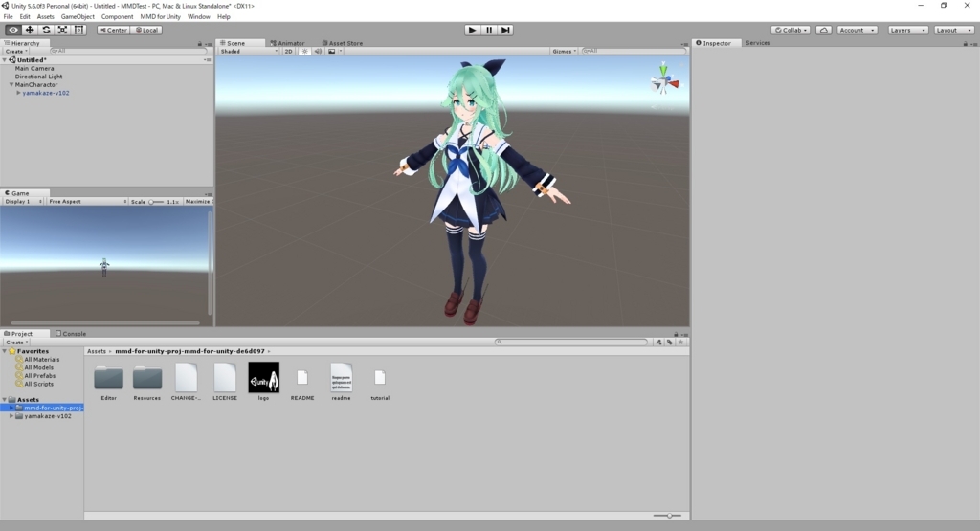Select the Editor folder
The image size is (980, 531).
pyautogui.click(x=109, y=382)
